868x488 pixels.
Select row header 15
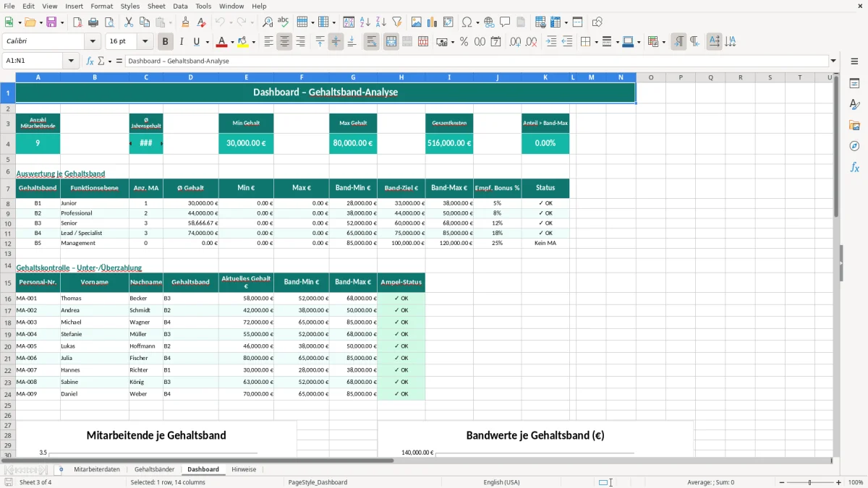[8, 283]
